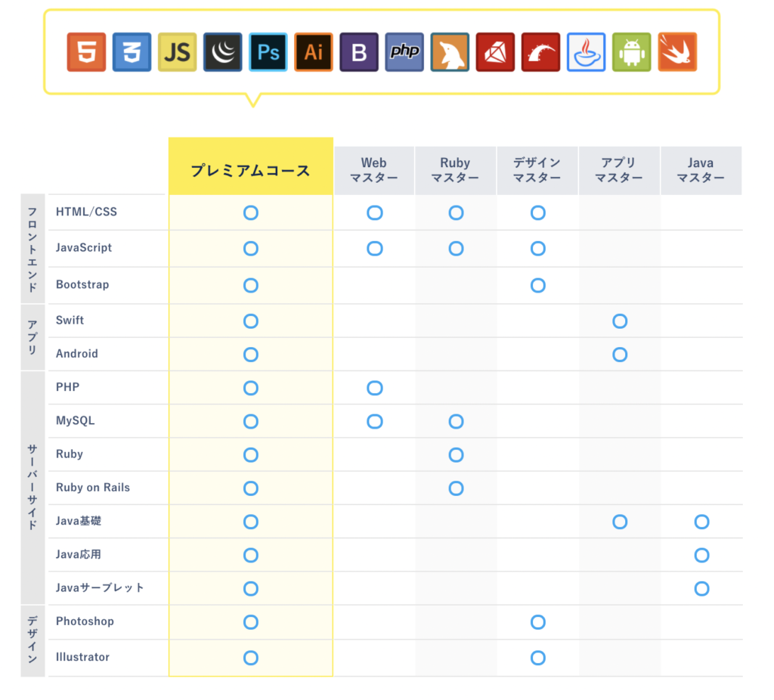Select the プレミアムコース column header

click(x=250, y=170)
